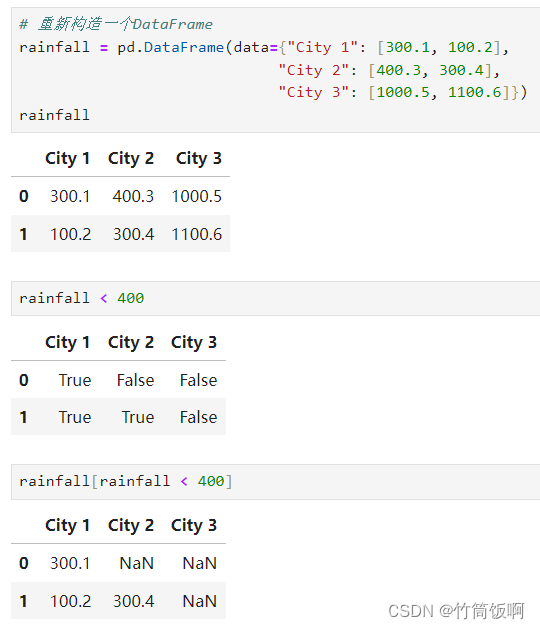This screenshot has height=629, width=540.
Task: Click the 400.3 cell in the output table
Action: pyautogui.click(x=133, y=196)
